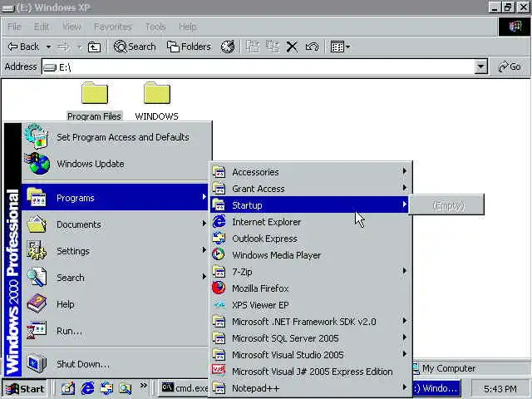Image resolution: width=532 pixels, height=399 pixels.
Task: Toggle the Folders pane button
Action: pyautogui.click(x=189, y=47)
